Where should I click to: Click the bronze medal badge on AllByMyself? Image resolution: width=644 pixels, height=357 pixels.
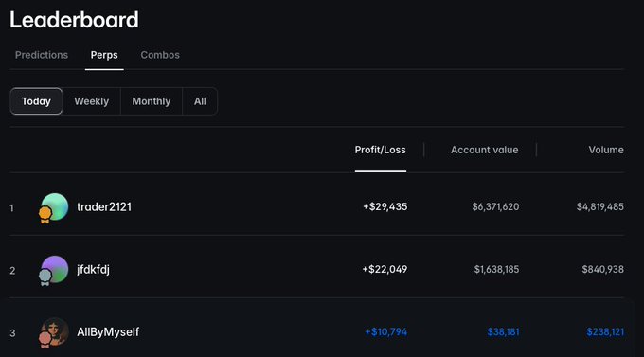(x=45, y=340)
